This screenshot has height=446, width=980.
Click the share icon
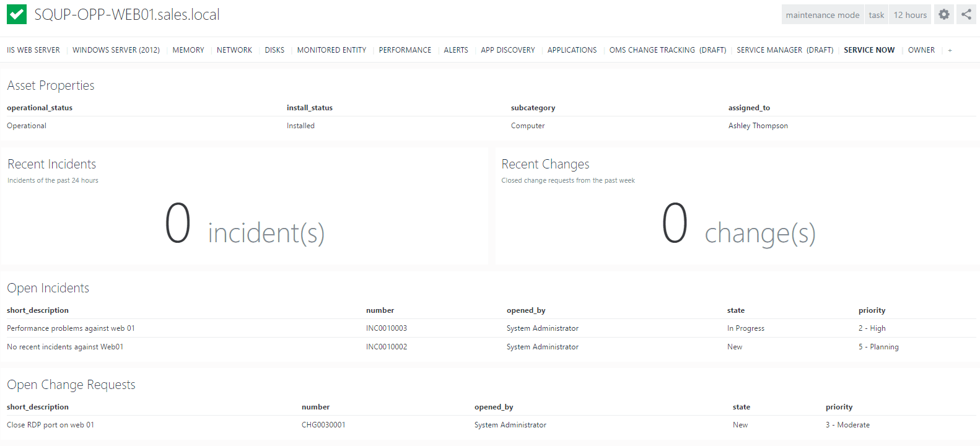966,14
